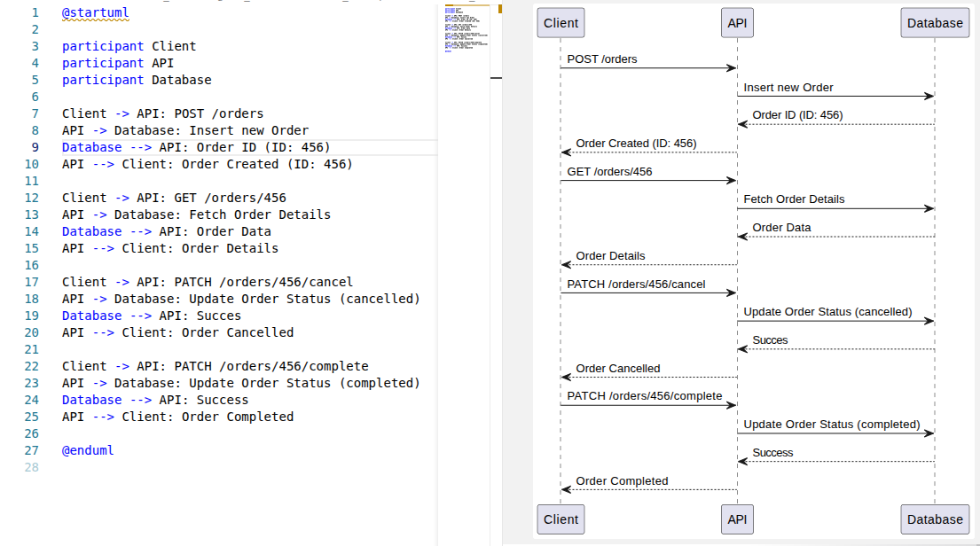Click 'GET /orders/456' message label in diagram
The width and height of the screenshot is (980, 546).
point(609,172)
